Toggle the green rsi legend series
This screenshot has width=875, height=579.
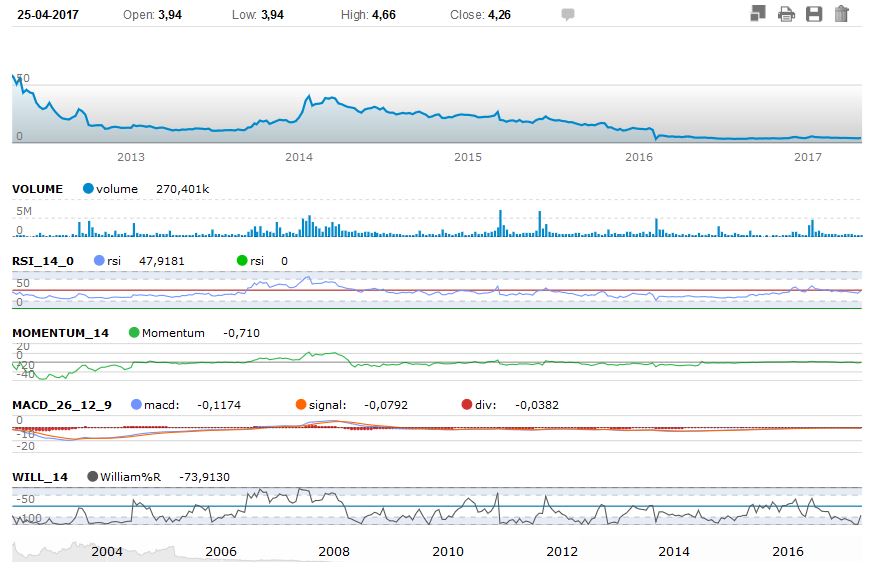tap(241, 261)
